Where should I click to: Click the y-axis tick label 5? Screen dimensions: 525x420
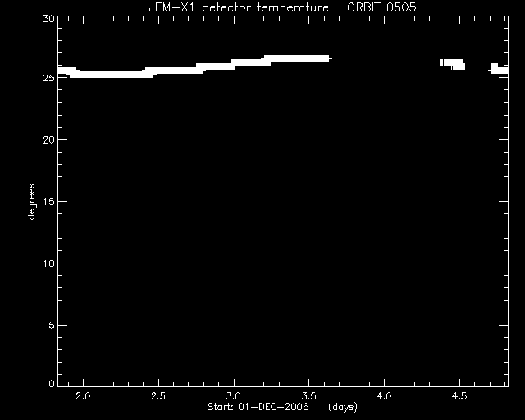click(52, 325)
